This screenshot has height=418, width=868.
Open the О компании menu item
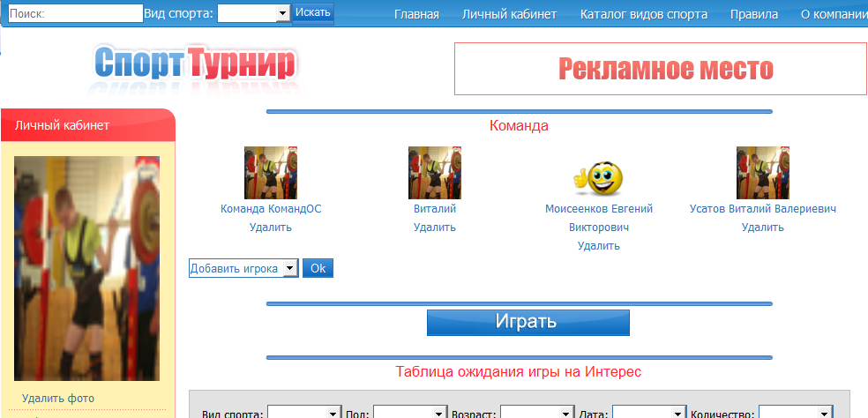click(x=834, y=14)
